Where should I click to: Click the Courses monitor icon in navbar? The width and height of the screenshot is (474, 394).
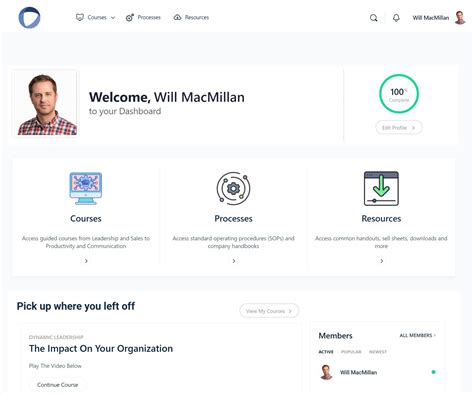click(x=80, y=17)
